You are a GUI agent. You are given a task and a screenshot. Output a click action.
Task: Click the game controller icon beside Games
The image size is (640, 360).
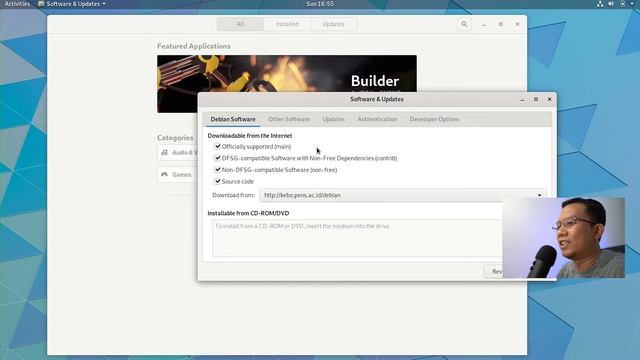[164, 174]
